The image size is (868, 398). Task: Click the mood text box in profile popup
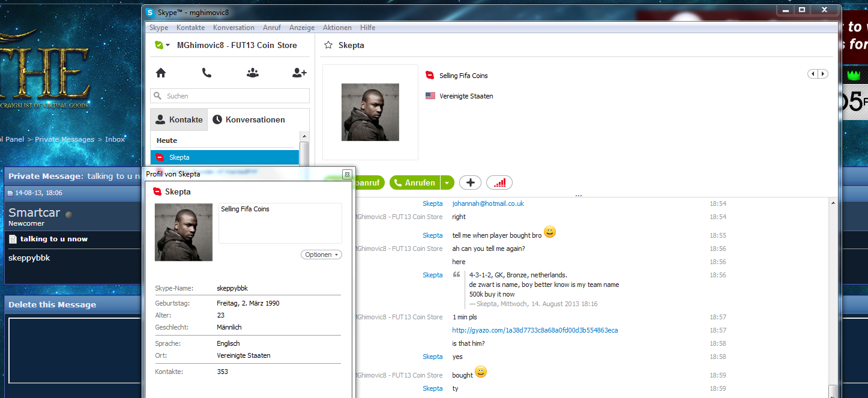pos(280,223)
